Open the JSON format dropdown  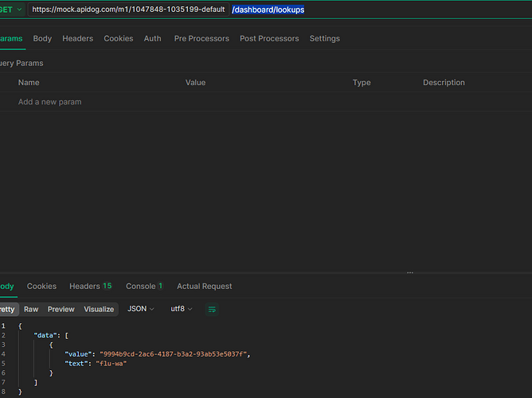click(141, 309)
